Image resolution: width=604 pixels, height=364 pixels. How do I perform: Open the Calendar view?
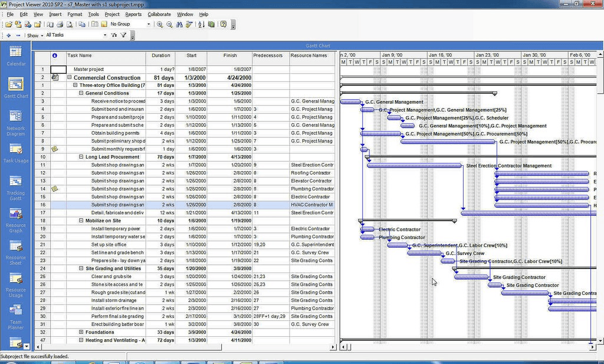coord(16,57)
